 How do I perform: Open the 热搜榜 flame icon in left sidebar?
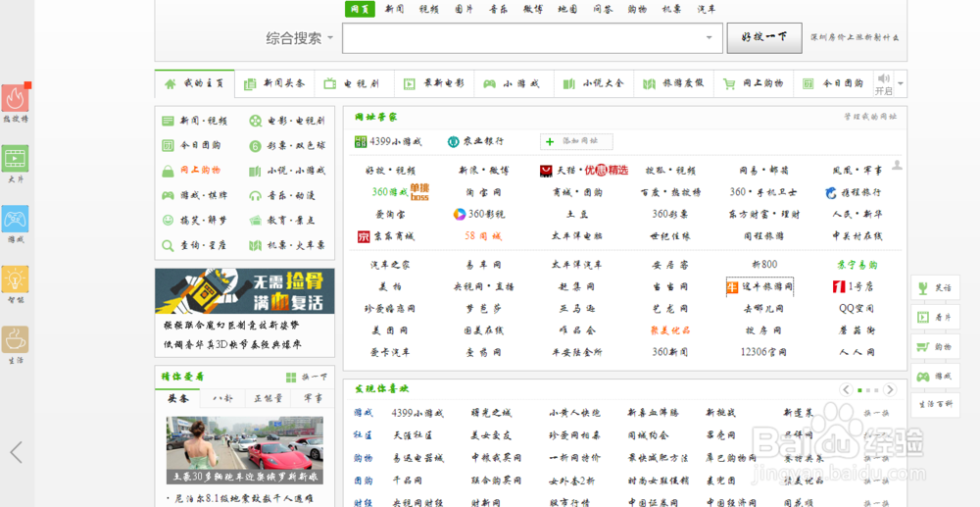coord(15,98)
